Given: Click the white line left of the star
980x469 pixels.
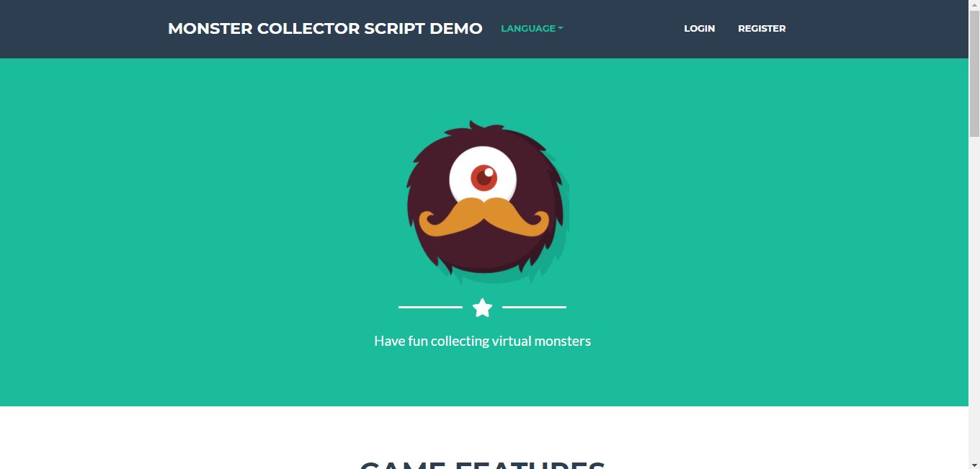Looking at the screenshot, I should (430, 307).
